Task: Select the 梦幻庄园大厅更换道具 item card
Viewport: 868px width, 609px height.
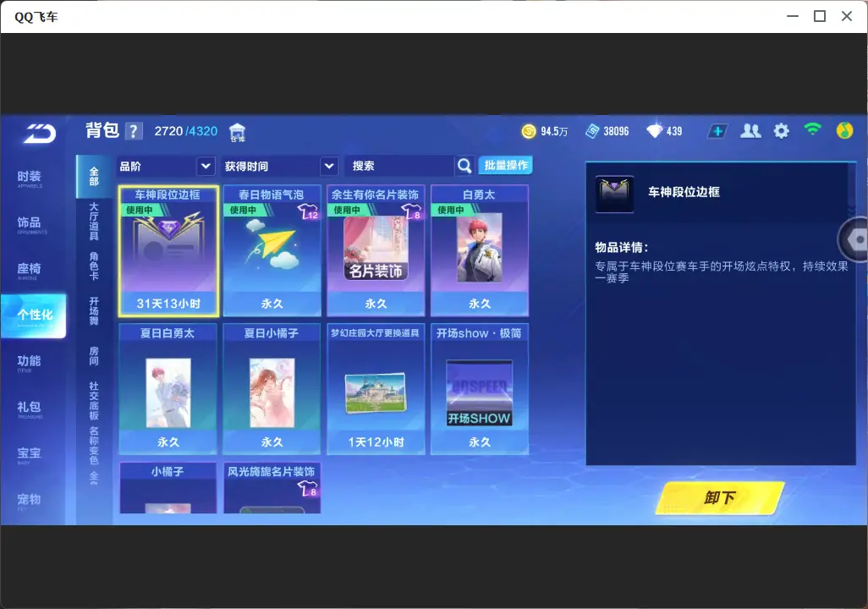Action: coord(376,389)
